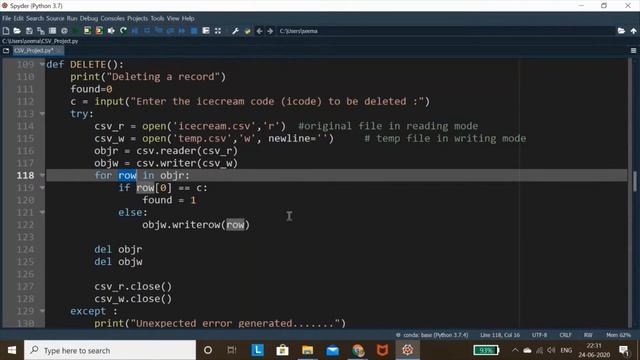Click the 93% battery indicator
640x360 pixels.
coord(486,350)
